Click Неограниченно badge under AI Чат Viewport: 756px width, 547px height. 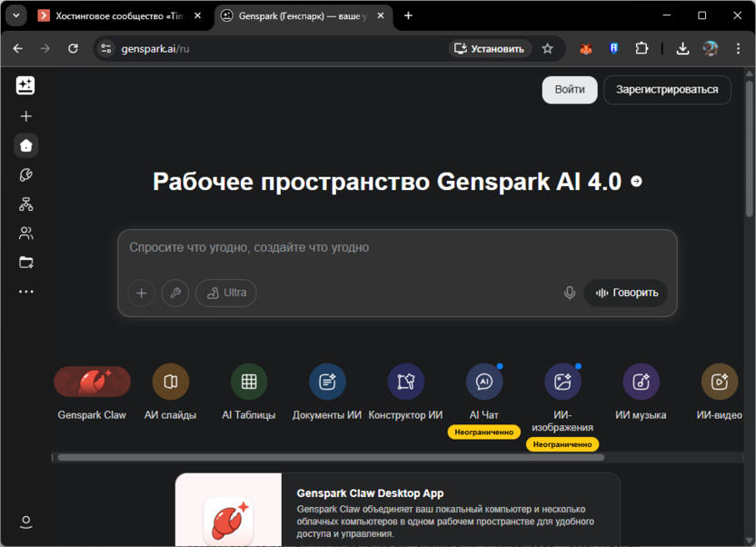pyautogui.click(x=484, y=433)
